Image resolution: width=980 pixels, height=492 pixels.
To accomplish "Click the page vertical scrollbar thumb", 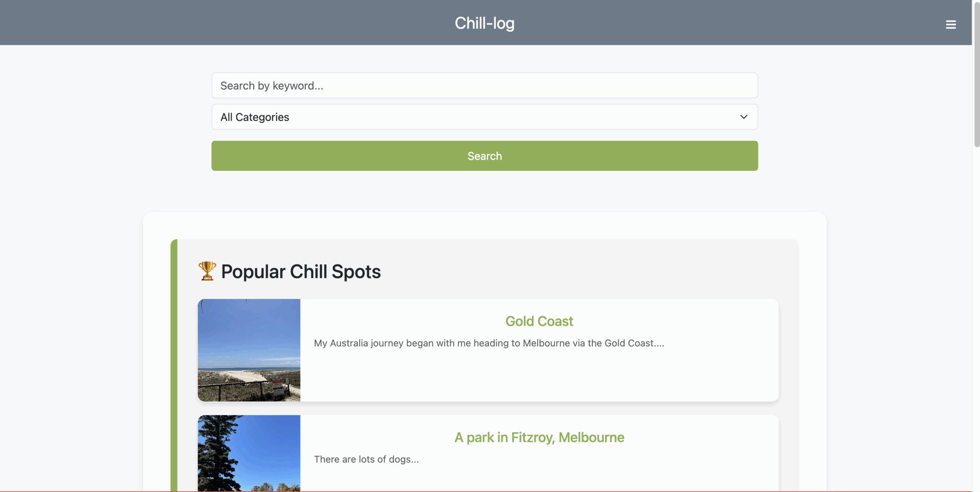I will 977,77.
